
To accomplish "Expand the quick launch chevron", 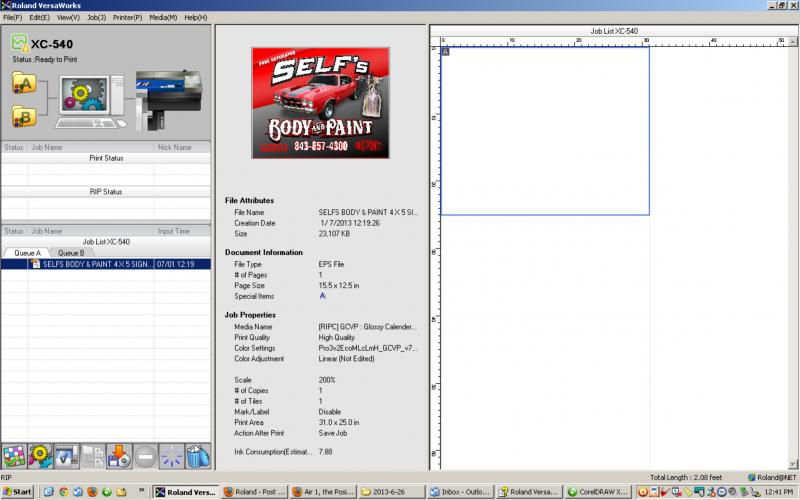I will point(141,491).
